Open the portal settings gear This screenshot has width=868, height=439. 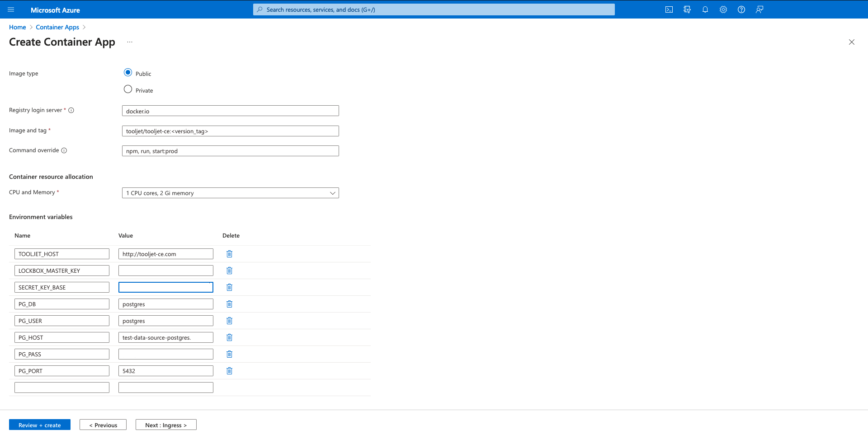723,9
